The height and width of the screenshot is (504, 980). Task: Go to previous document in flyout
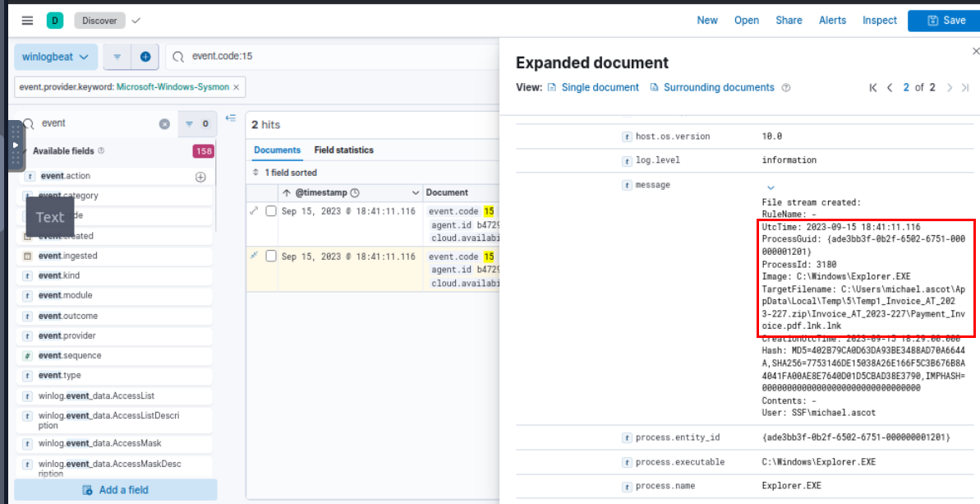pos(890,88)
